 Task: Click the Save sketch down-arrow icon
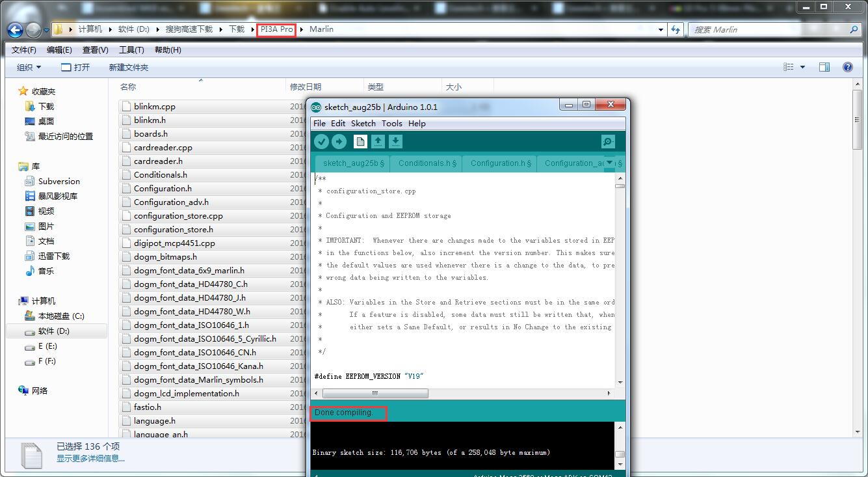pyautogui.click(x=395, y=142)
